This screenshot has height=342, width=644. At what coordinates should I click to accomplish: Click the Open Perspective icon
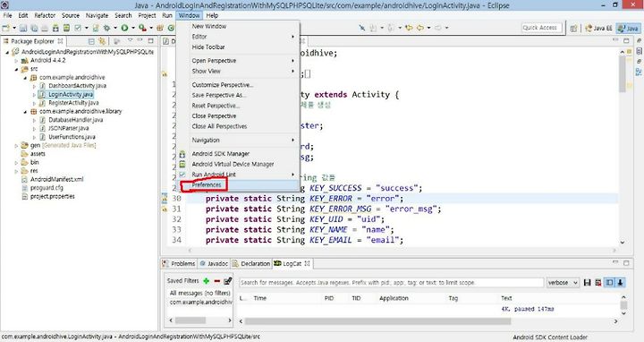573,28
